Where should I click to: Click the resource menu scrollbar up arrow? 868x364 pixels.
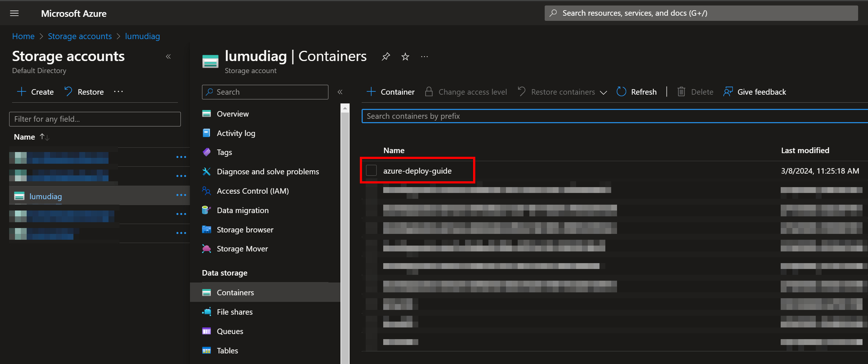345,108
